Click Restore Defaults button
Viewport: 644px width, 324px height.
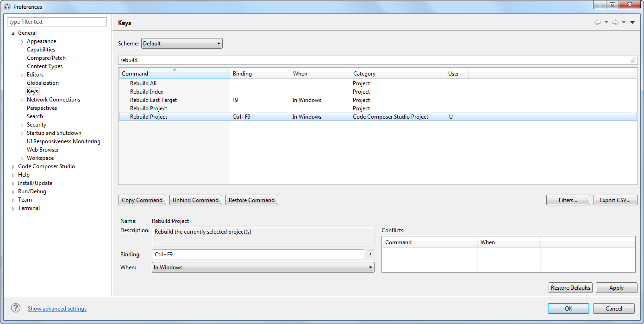(570, 288)
